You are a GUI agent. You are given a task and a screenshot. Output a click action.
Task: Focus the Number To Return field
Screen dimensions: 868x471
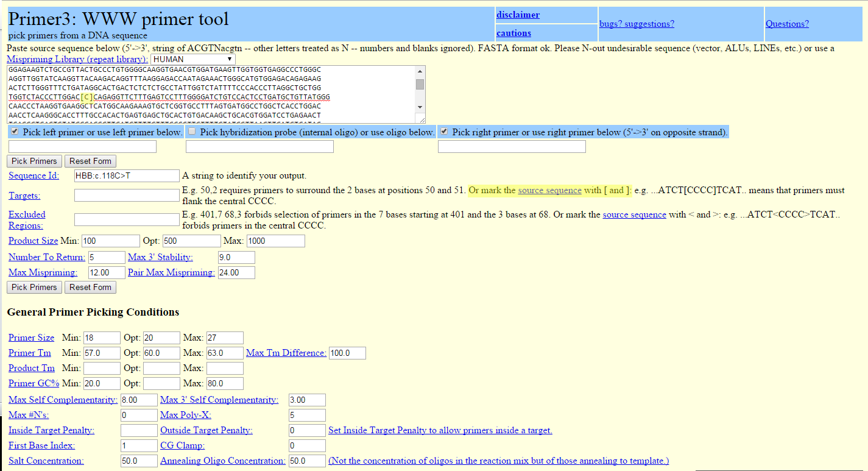(107, 257)
